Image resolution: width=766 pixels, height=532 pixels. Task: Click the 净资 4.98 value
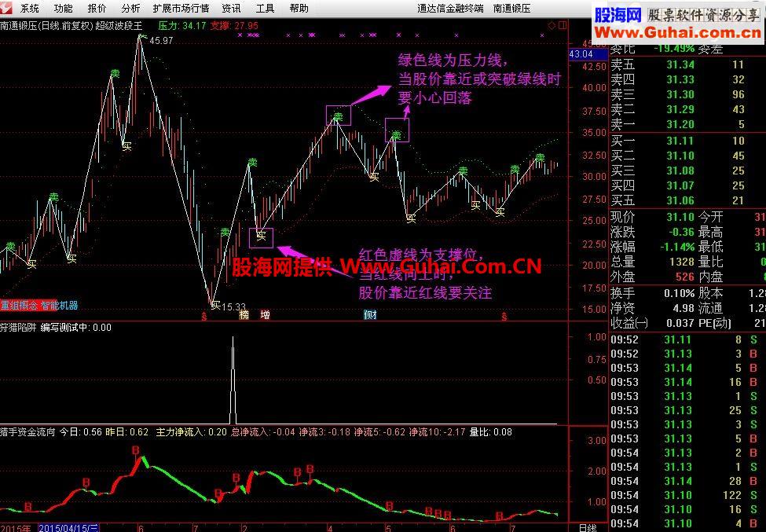pyautogui.click(x=684, y=308)
